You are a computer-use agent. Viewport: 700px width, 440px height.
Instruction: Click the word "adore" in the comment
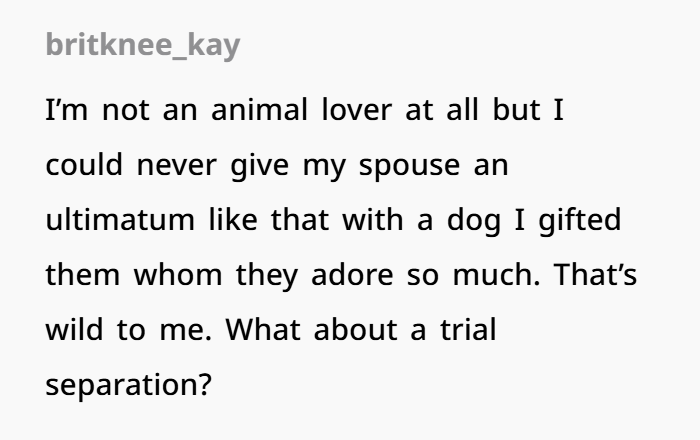pyautogui.click(x=352, y=274)
